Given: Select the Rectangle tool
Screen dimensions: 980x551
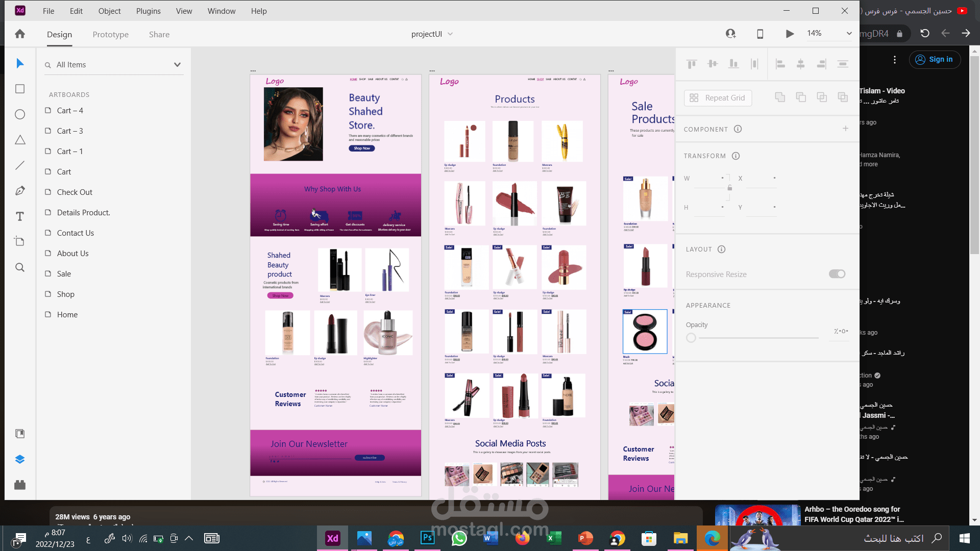Looking at the screenshot, I should 20,89.
